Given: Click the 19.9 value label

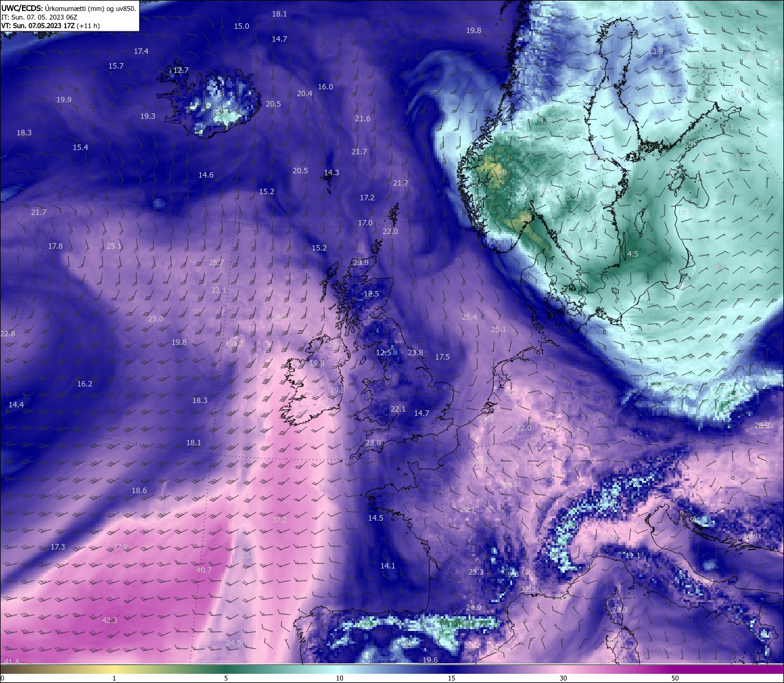Looking at the screenshot, I should point(64,100).
